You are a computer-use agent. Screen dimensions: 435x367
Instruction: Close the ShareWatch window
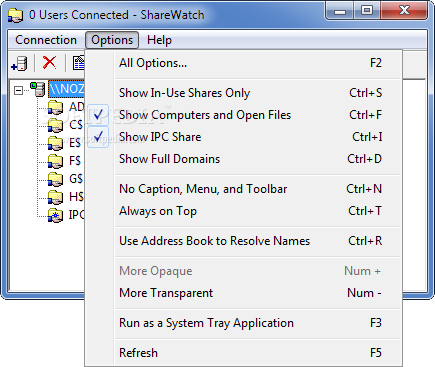[404, 11]
